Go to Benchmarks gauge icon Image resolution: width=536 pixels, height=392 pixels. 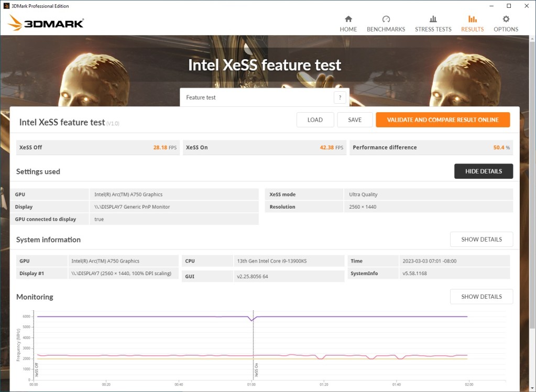pyautogui.click(x=386, y=19)
